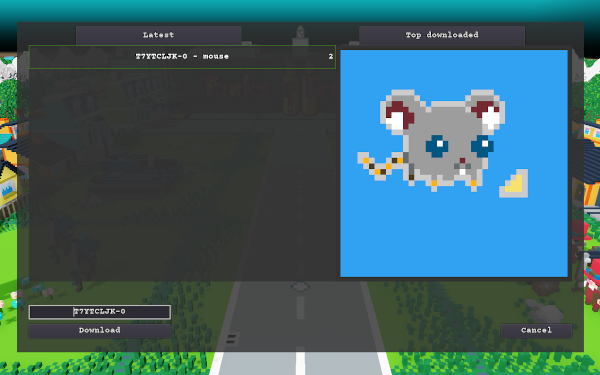Click the mouse's right ear
The width and height of the screenshot is (600, 375).
click(485, 110)
